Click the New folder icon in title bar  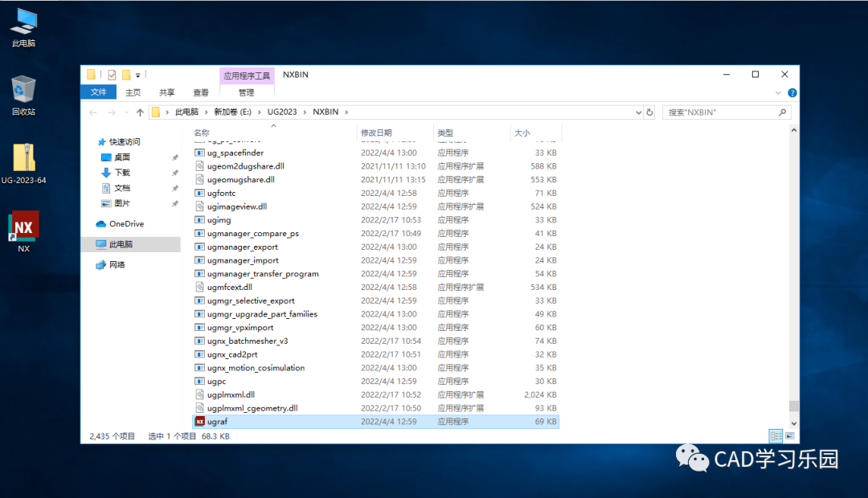click(126, 75)
